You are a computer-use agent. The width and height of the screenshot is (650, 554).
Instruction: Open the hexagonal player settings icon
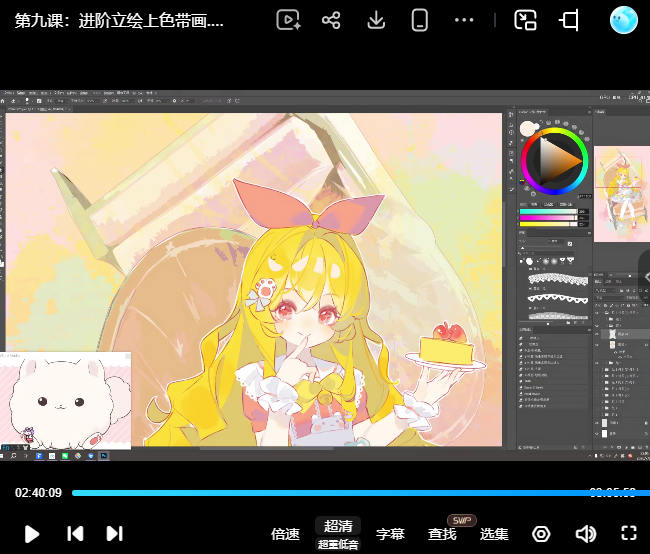(x=541, y=534)
